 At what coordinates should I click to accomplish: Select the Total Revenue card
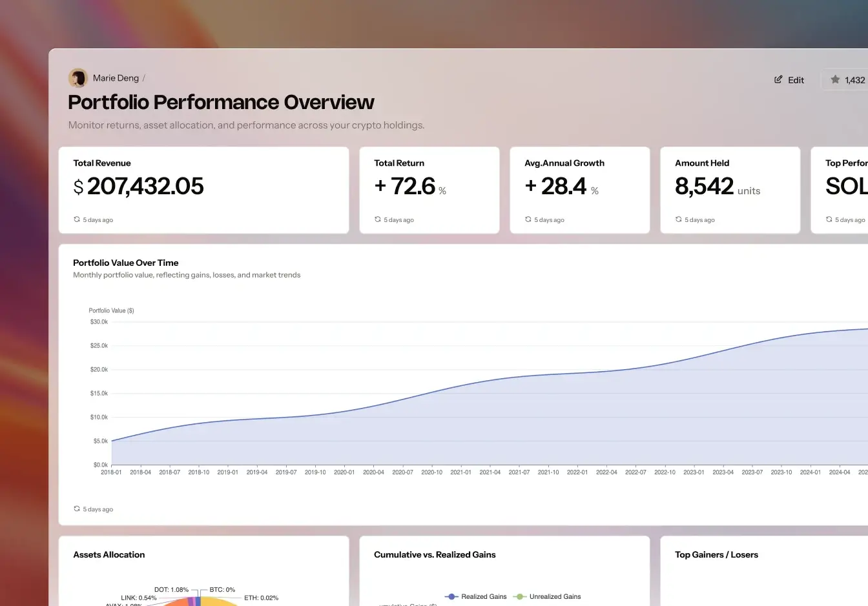[203, 190]
